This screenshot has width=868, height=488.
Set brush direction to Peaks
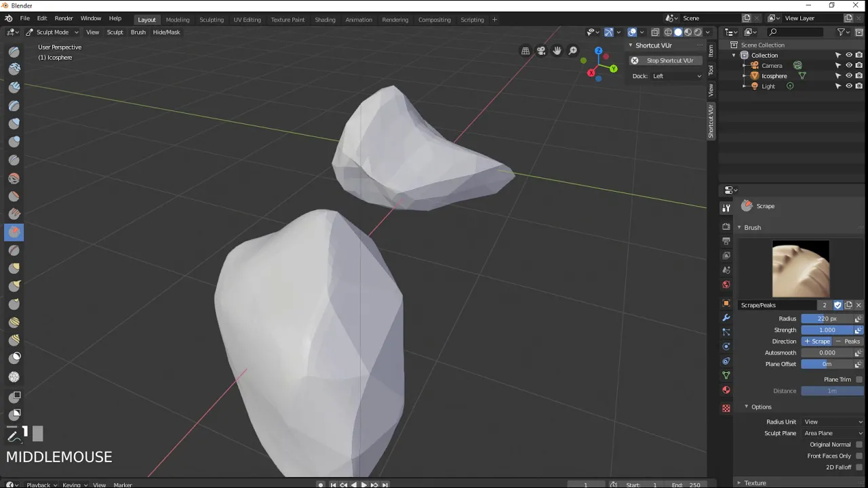point(848,342)
